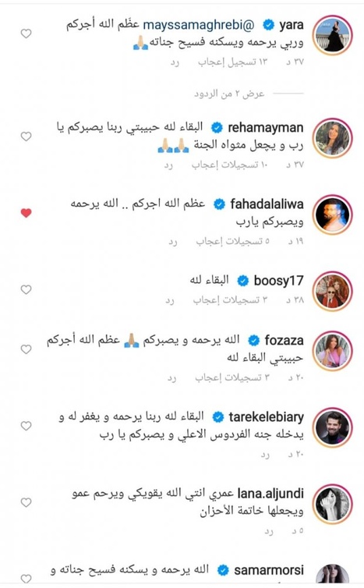Tap the heart next to fozaza's comment
The height and width of the screenshot is (588, 364).
[x=26, y=349]
